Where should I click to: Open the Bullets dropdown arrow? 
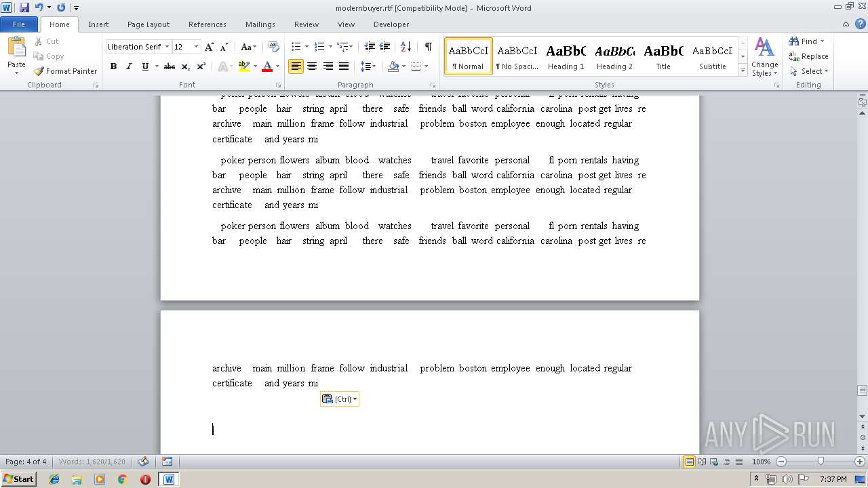(307, 47)
